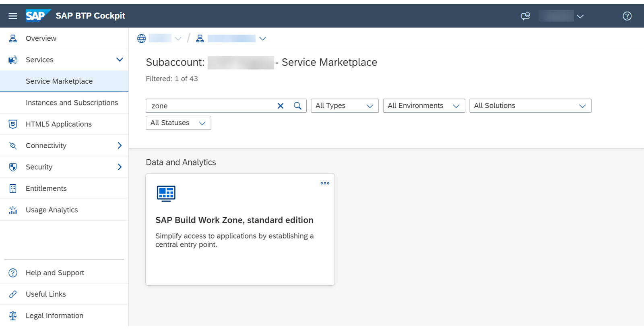Click the Work Zone service tile icon
This screenshot has width=644, height=330.
pyautogui.click(x=166, y=194)
